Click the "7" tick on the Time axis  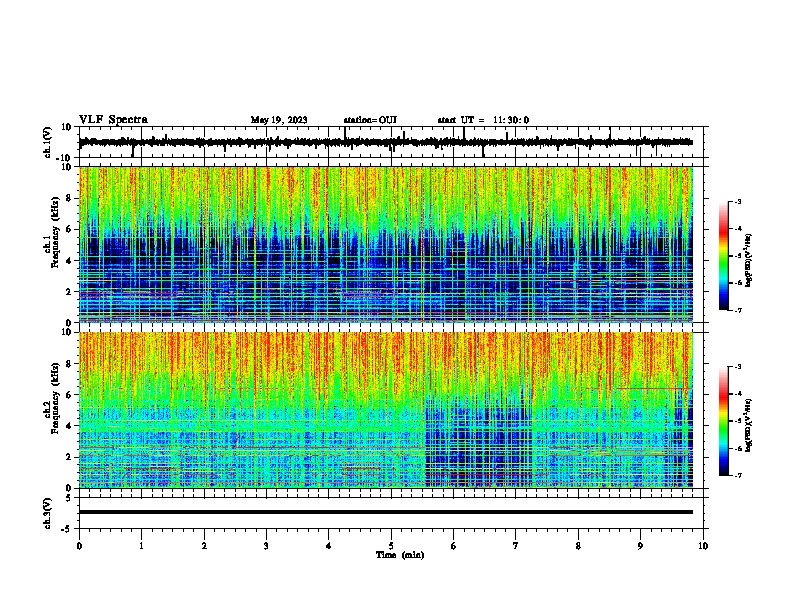[516, 546]
